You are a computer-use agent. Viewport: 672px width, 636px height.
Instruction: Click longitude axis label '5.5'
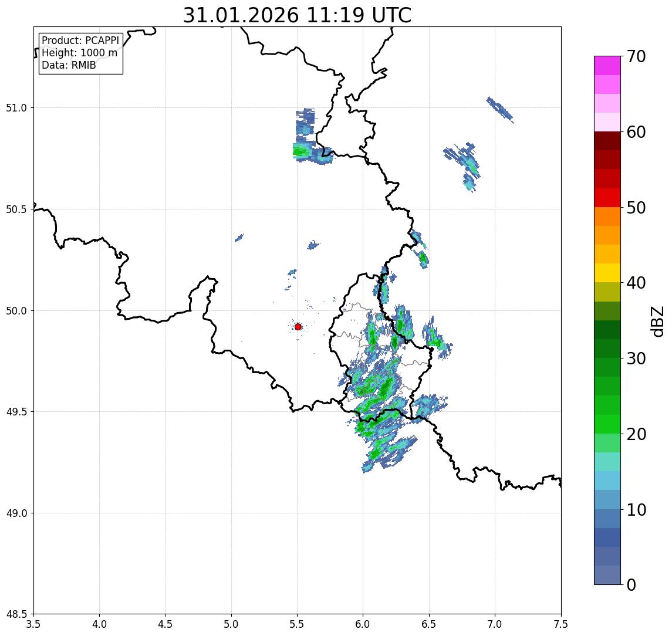298,624
